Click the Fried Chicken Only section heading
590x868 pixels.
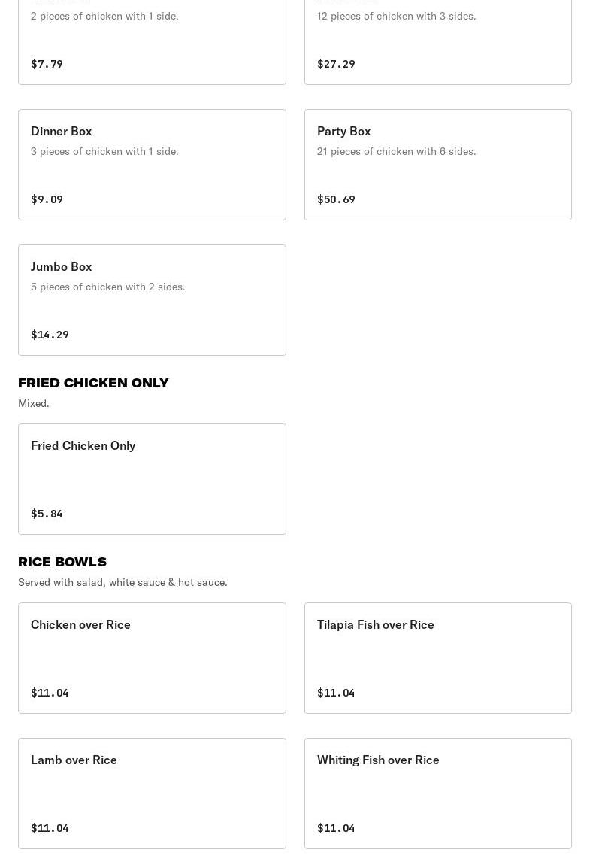[x=93, y=383]
